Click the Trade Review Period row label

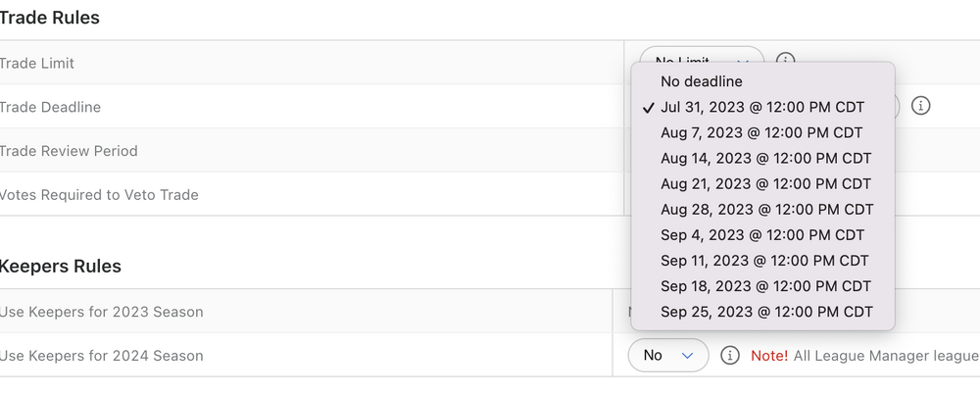point(69,151)
